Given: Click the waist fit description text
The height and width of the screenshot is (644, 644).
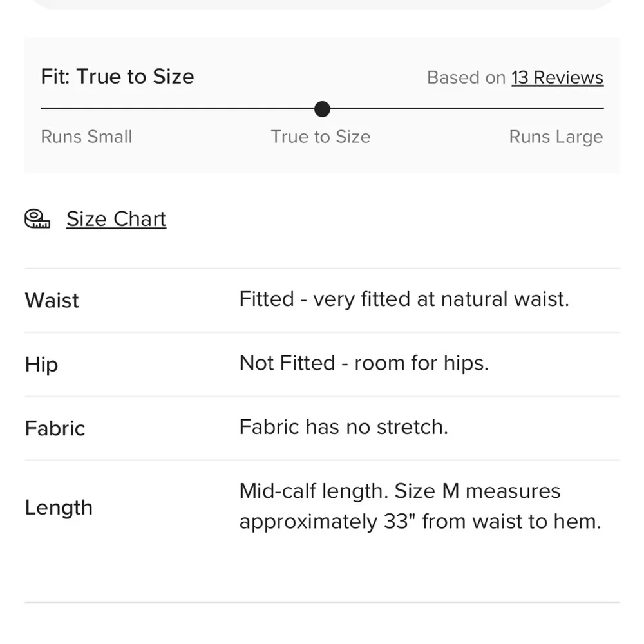Looking at the screenshot, I should (404, 299).
